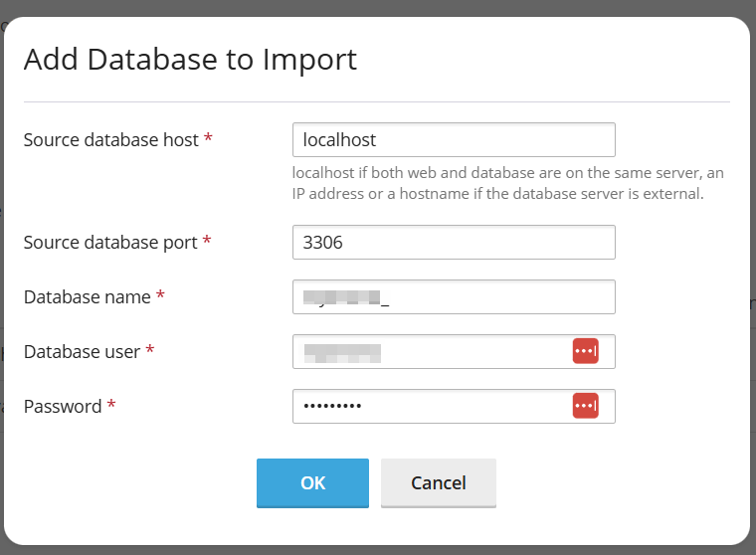Click the 'Source database port' label
The image size is (756, 555).
coord(110,242)
